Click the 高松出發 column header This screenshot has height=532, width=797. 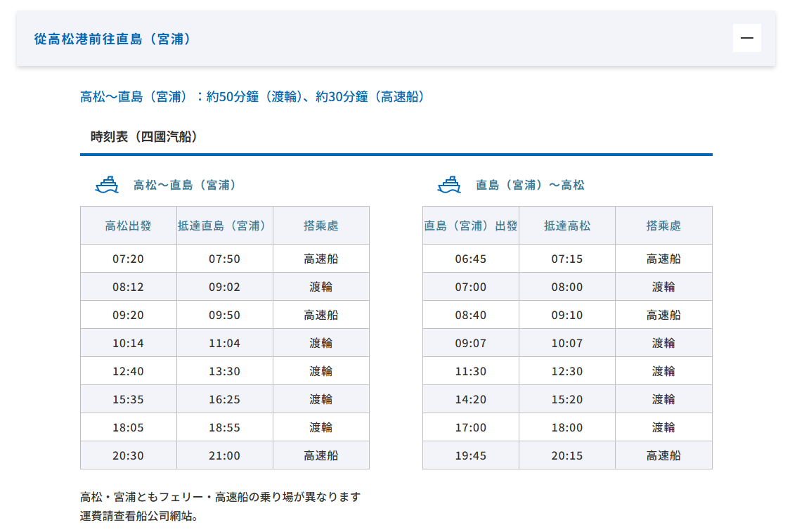[x=129, y=226]
